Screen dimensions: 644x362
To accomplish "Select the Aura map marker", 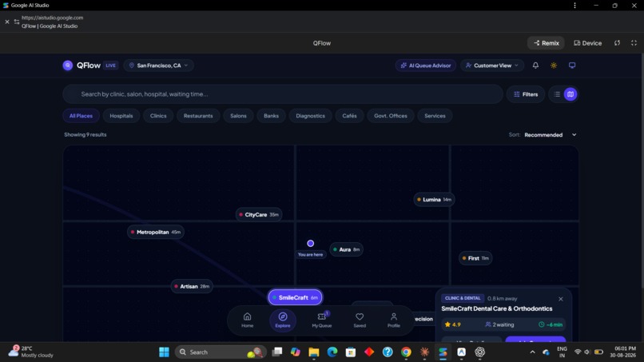I will [346, 249].
